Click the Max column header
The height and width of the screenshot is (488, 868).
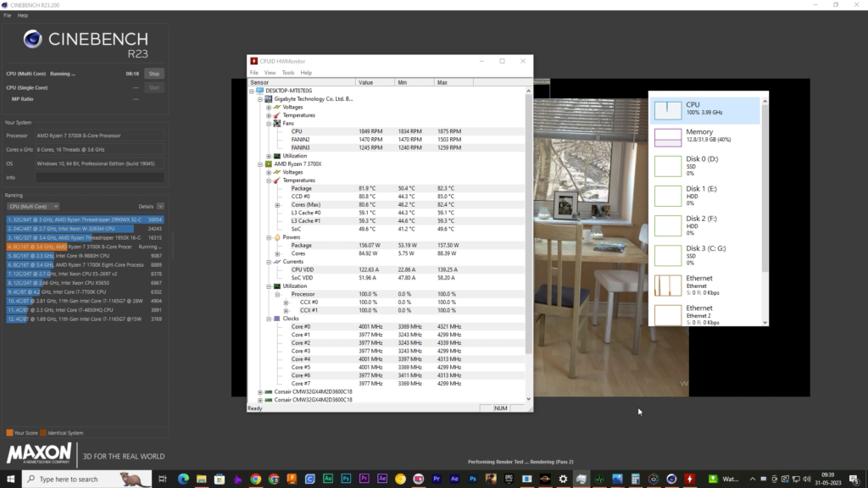[454, 82]
